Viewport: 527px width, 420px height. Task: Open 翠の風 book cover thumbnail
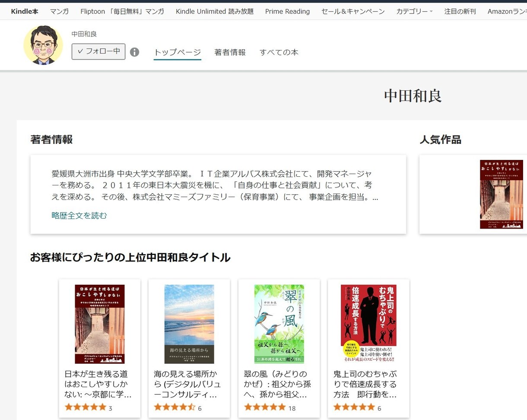click(279, 324)
